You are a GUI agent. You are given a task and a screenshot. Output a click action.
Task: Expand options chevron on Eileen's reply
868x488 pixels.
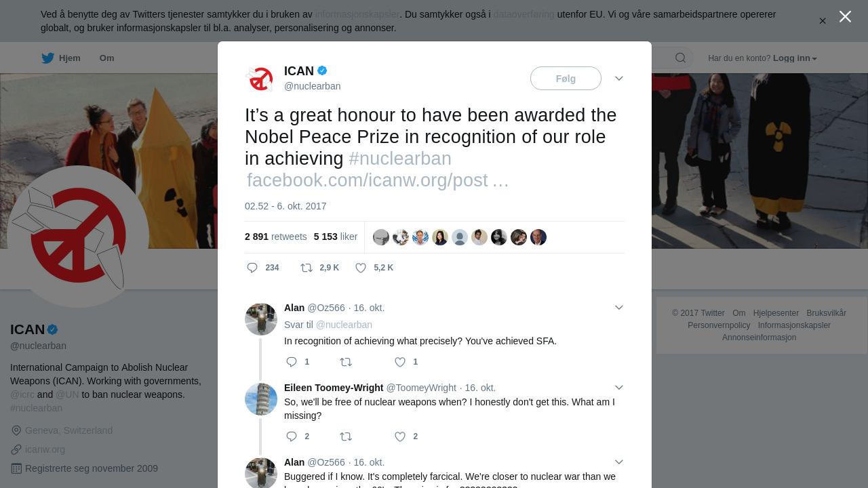click(x=619, y=388)
